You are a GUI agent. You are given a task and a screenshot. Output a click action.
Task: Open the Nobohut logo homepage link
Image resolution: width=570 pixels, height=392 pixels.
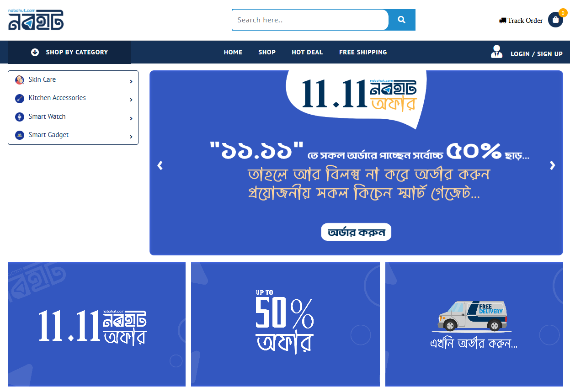(x=36, y=20)
